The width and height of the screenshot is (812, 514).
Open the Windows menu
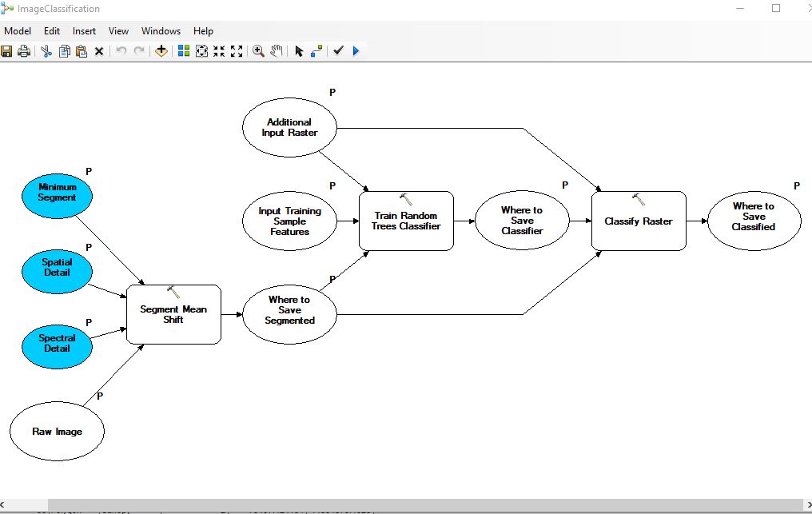click(x=161, y=31)
